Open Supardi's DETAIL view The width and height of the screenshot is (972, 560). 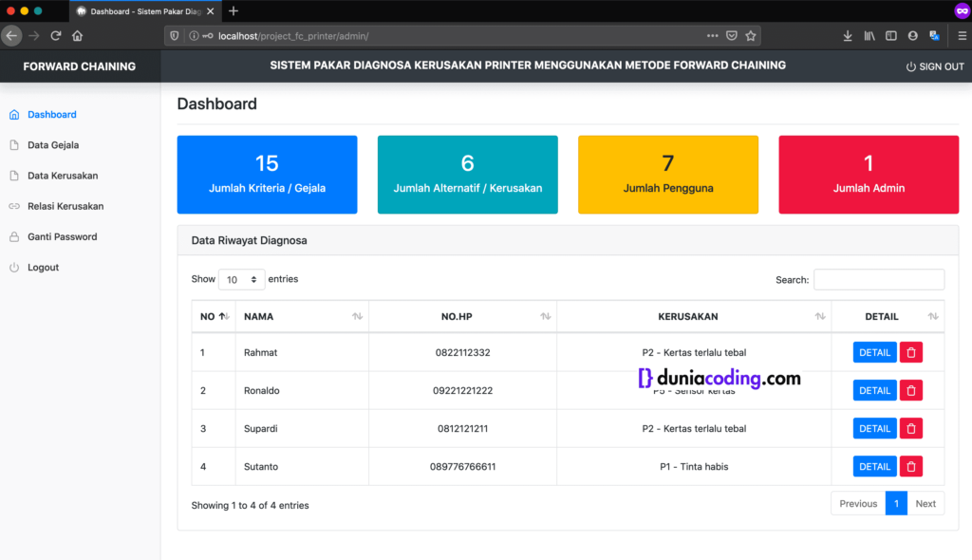coord(874,428)
